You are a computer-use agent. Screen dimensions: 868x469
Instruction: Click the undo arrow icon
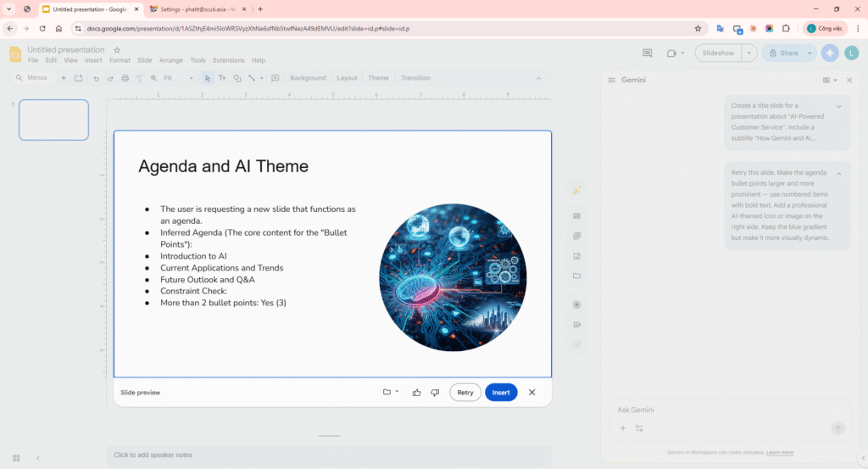pyautogui.click(x=96, y=78)
